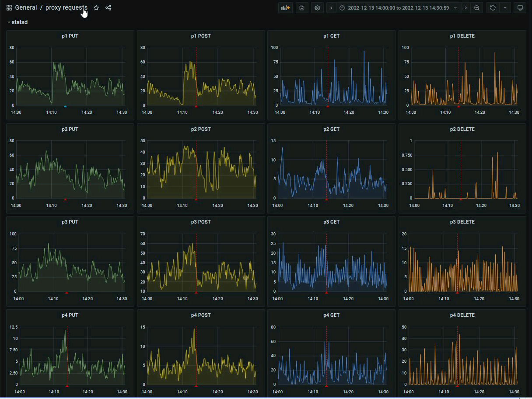The height and width of the screenshot is (399, 532).
Task: Shift time range backward
Action: pos(332,8)
